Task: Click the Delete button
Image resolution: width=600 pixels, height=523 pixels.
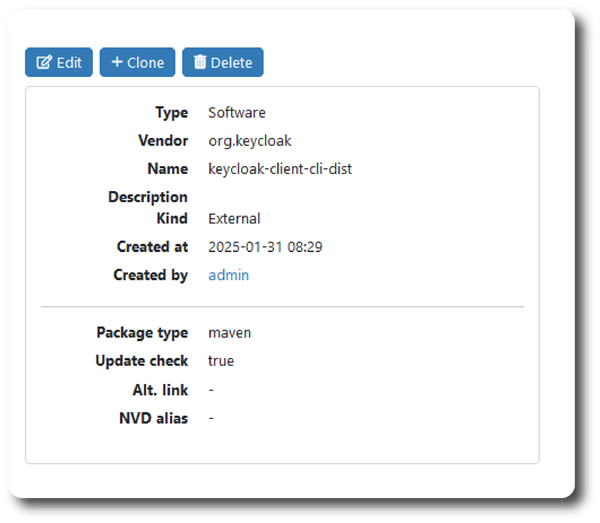Action: pos(223,62)
